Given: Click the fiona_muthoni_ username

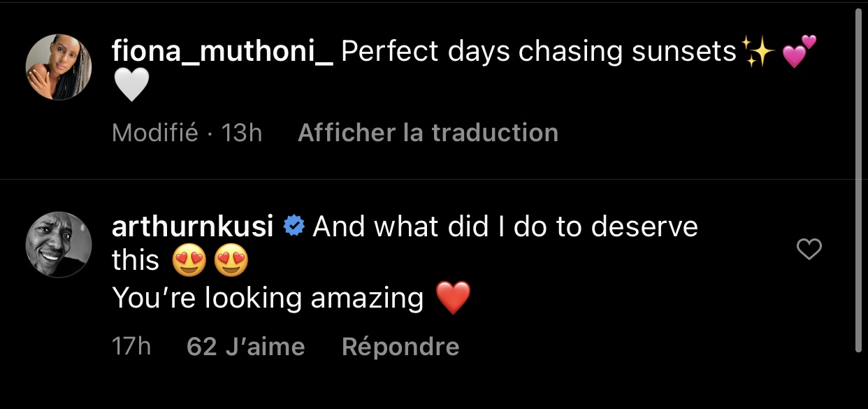Looking at the screenshot, I should [222, 52].
